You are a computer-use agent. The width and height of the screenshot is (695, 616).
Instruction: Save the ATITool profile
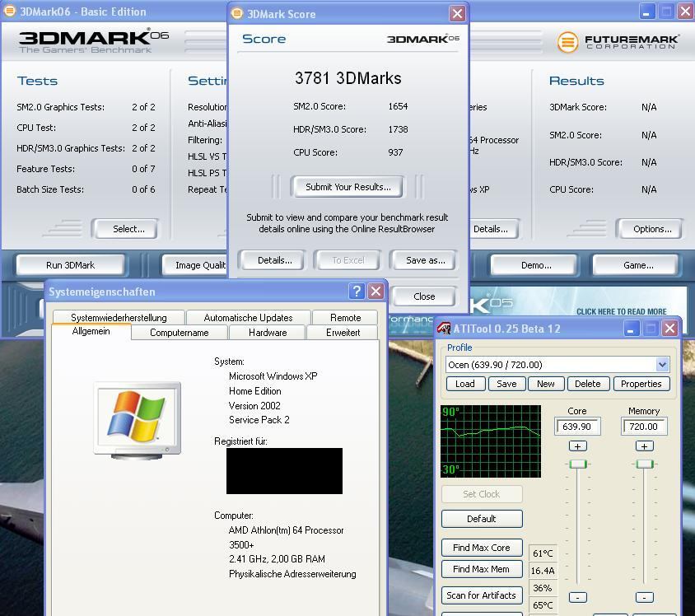pyautogui.click(x=506, y=384)
